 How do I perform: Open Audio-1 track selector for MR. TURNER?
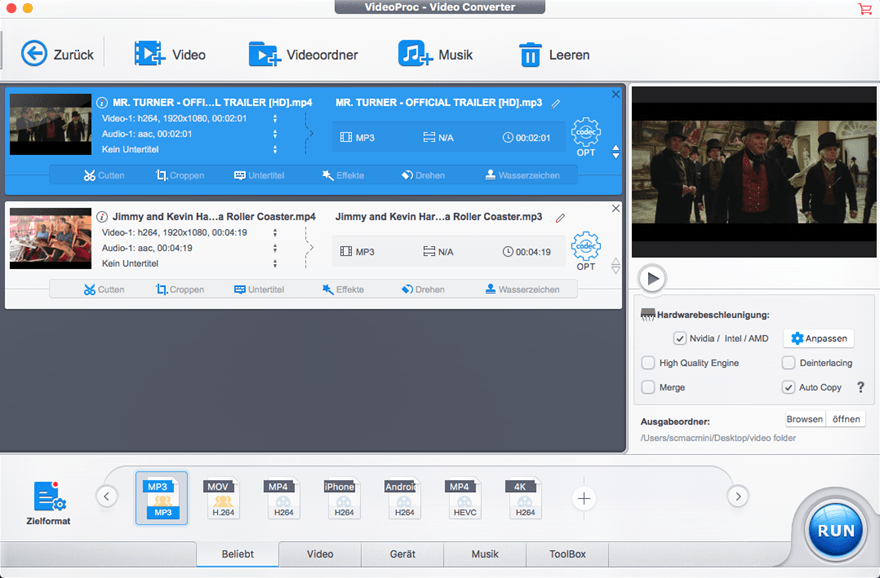point(275,134)
